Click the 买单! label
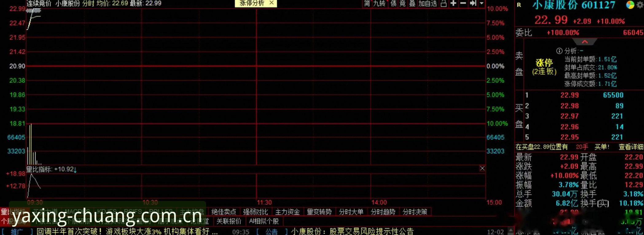This screenshot has height=235, width=644. coord(602,147)
